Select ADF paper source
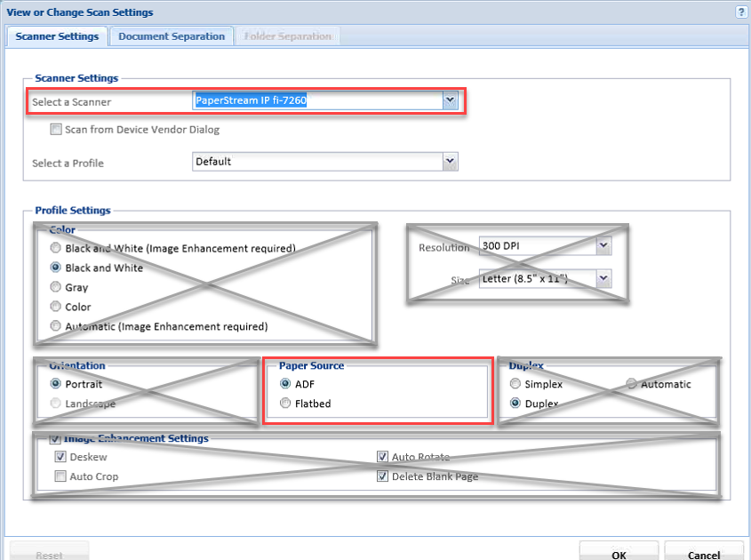Image resolution: width=751 pixels, height=560 pixels. (x=285, y=384)
